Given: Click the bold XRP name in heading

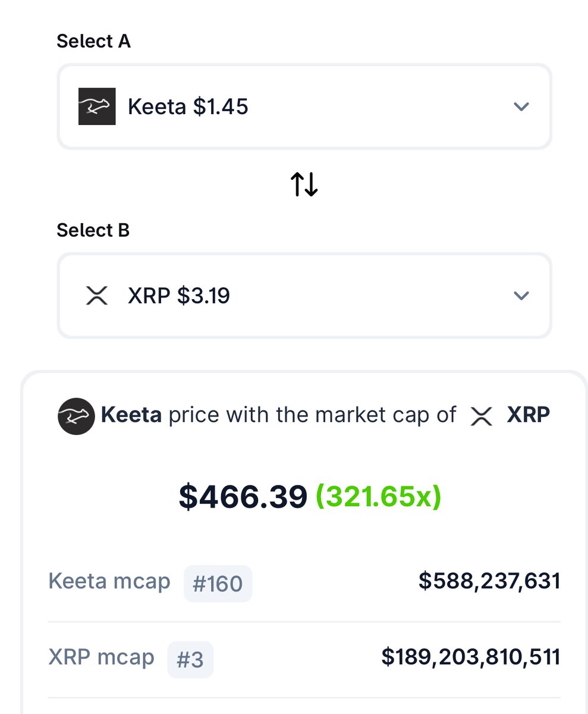Looking at the screenshot, I should 528,415.
